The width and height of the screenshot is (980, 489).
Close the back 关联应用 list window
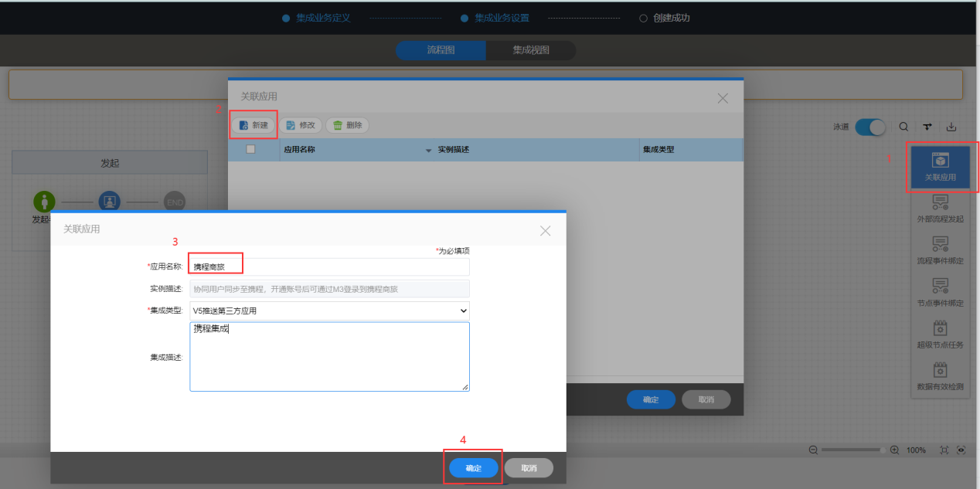click(x=723, y=98)
